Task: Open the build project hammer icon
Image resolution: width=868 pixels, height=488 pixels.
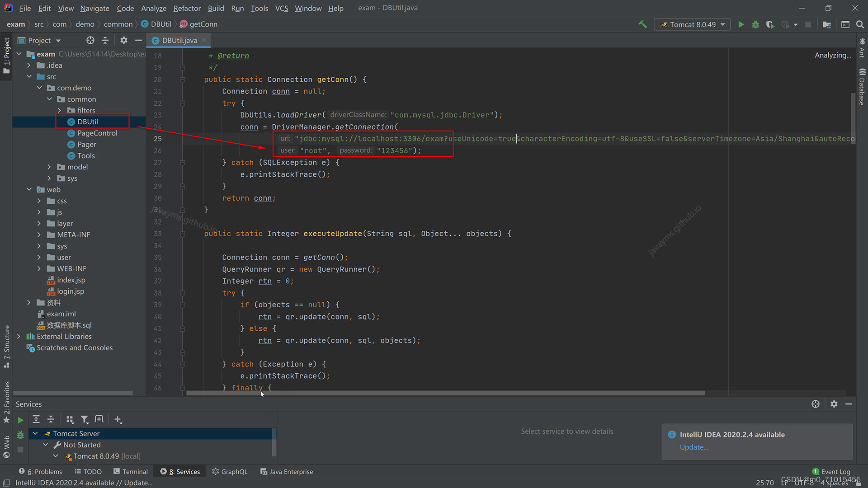Action: pyautogui.click(x=643, y=24)
